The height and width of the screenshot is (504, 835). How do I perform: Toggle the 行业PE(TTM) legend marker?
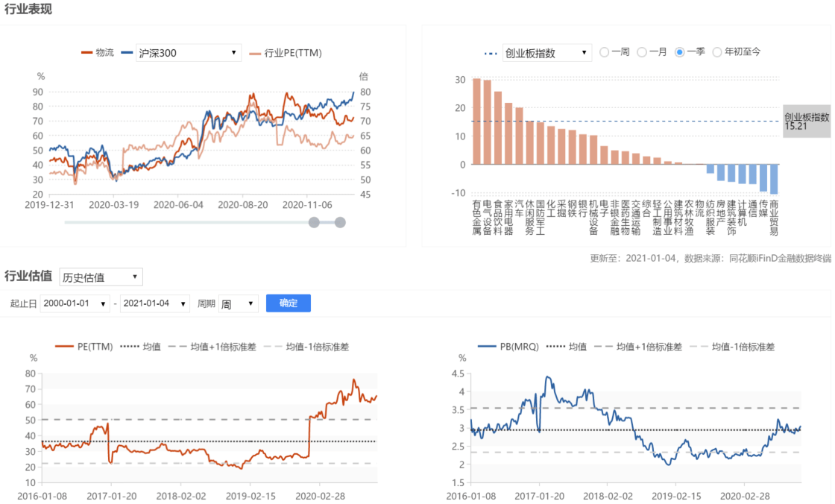pos(255,53)
